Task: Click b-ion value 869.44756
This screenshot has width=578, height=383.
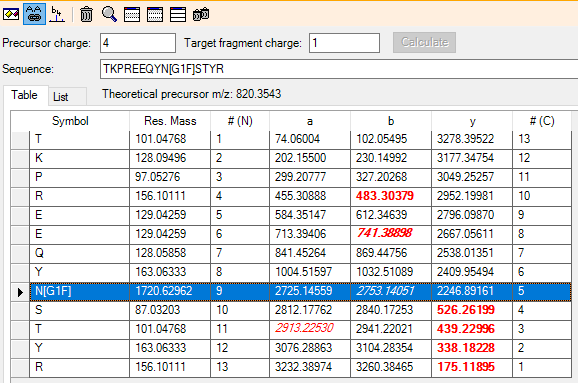Action: [391, 253]
